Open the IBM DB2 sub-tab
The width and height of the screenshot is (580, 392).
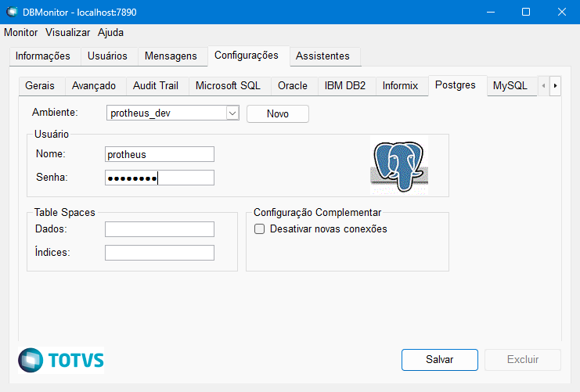point(345,86)
